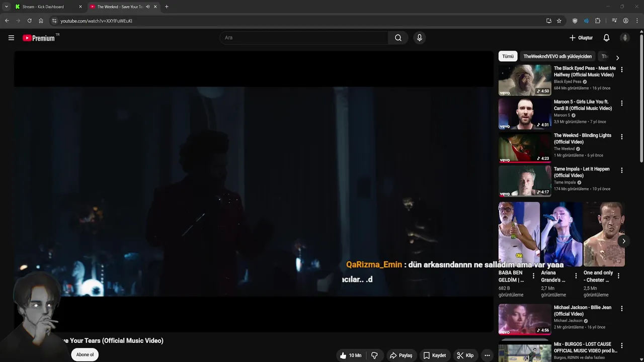Viewport: 644px width, 362px height.
Task: Install app icon in address bar
Action: click(549, 21)
